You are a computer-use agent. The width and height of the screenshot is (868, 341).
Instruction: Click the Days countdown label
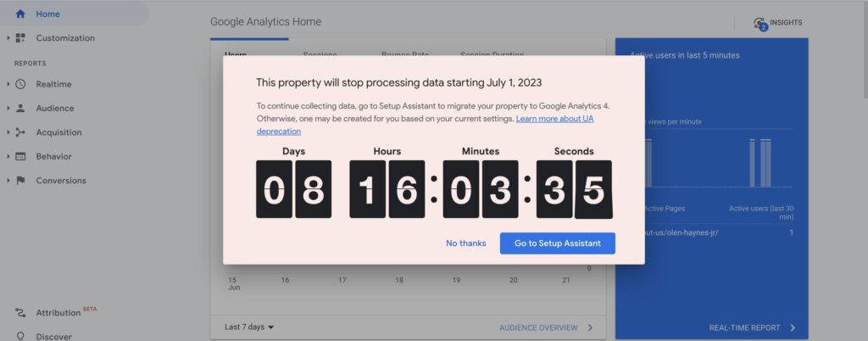coord(293,151)
